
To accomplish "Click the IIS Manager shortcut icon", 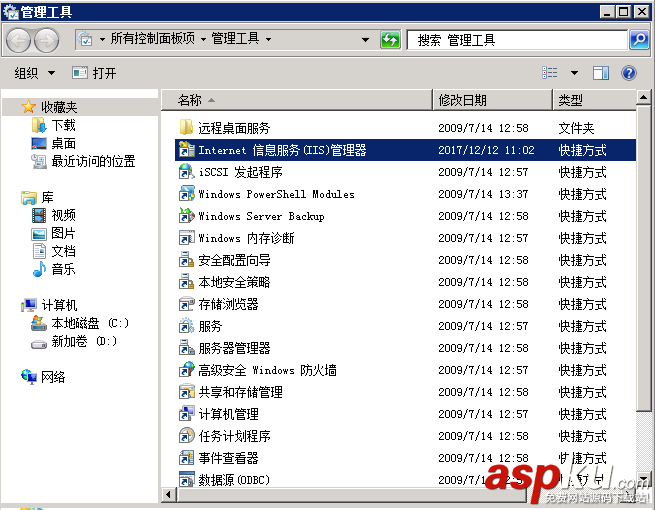I will pos(186,150).
